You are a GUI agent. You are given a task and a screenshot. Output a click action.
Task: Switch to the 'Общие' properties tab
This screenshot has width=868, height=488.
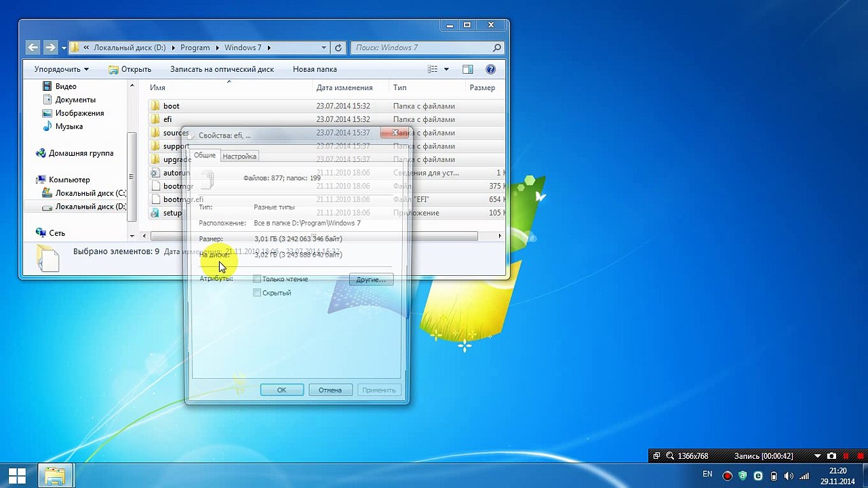[205, 155]
